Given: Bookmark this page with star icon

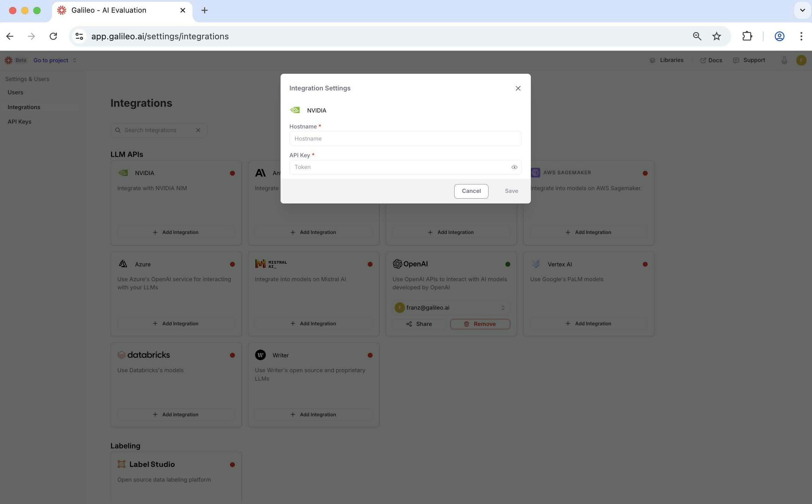Looking at the screenshot, I should point(716,36).
